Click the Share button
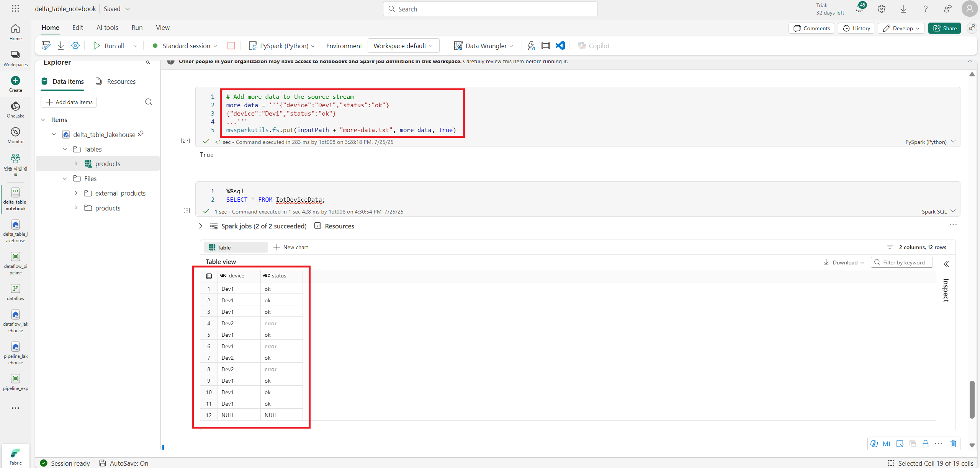The height and width of the screenshot is (468, 980). click(944, 28)
